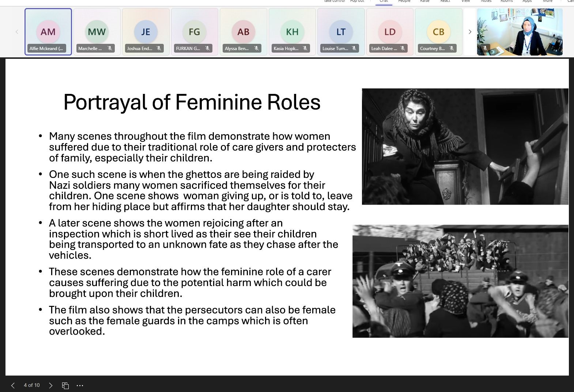This screenshot has height=392, width=574.
Task: Click the bullet starting "These scenes demonstrate how"
Action: (x=190, y=282)
